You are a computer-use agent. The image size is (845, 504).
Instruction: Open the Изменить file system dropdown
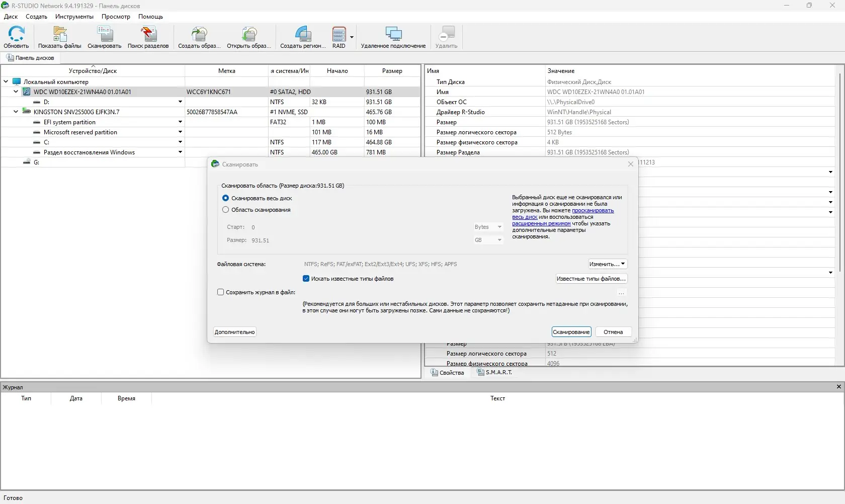pos(608,264)
